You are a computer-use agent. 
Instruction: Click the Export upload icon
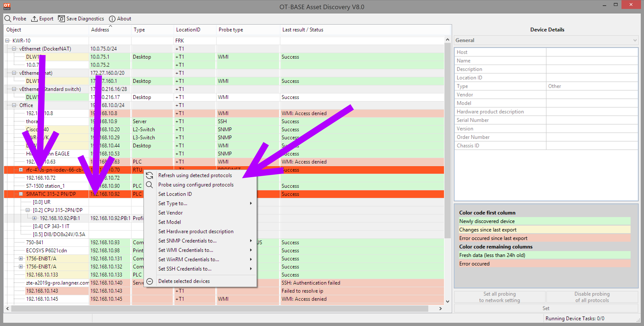[x=34, y=19]
